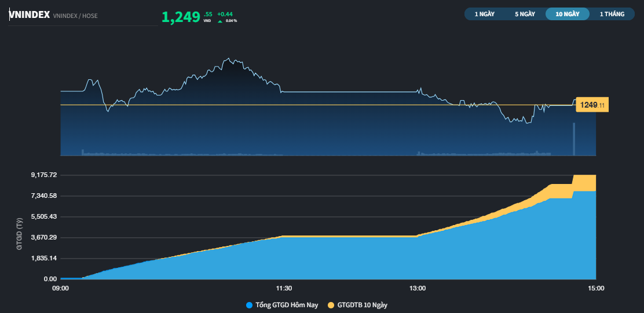Click the VNINDEX / HOSE exchange label

pyautogui.click(x=75, y=16)
